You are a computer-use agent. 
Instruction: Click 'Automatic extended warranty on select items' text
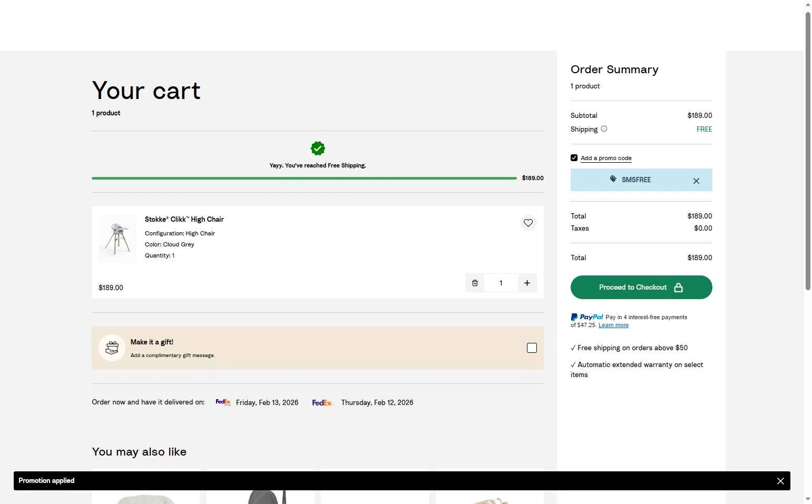click(x=637, y=370)
